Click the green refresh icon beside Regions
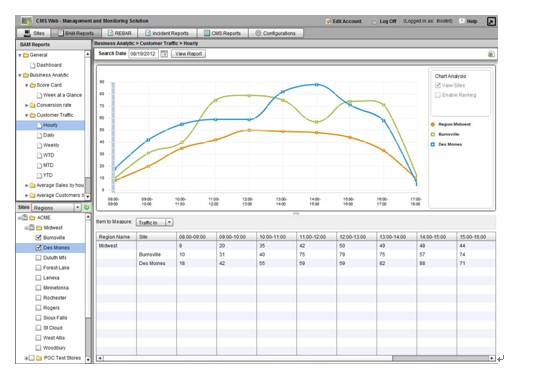The height and width of the screenshot is (382, 538). tap(86, 207)
